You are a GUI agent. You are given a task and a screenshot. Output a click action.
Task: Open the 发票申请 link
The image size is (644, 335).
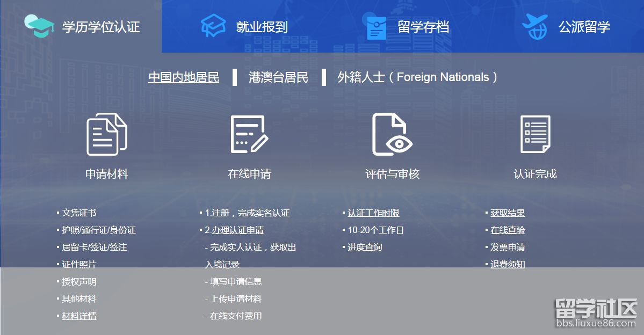pyautogui.click(x=508, y=247)
